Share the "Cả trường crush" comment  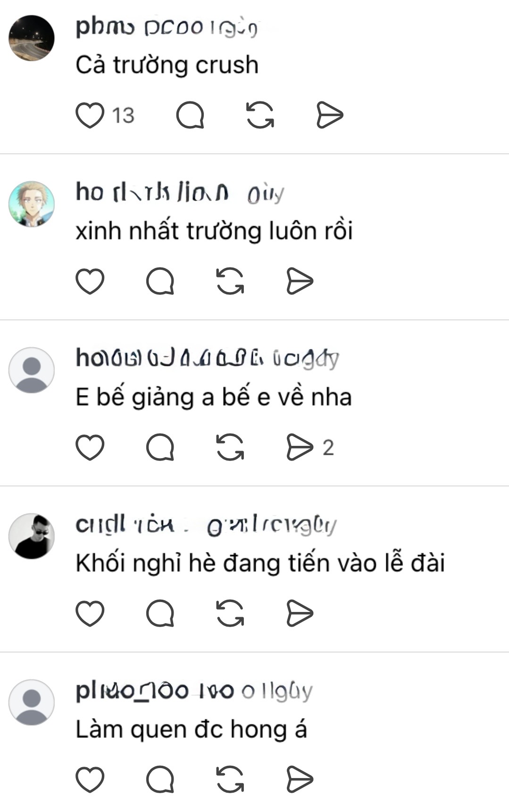[329, 115]
